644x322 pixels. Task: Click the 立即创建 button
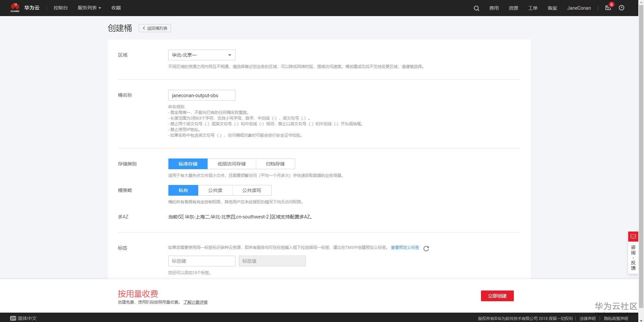coord(497,296)
